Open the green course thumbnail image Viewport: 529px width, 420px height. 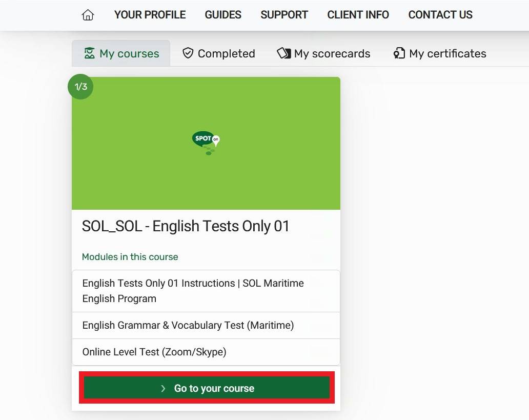click(206, 143)
